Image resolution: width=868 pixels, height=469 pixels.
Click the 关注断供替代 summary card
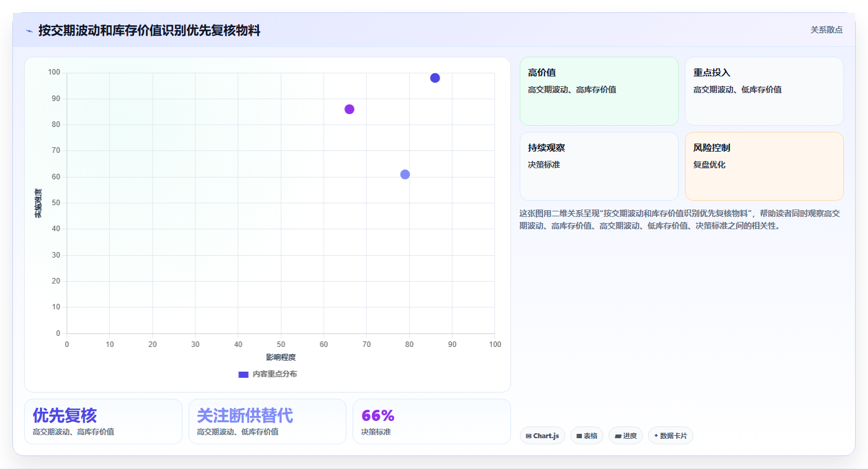[x=268, y=422]
